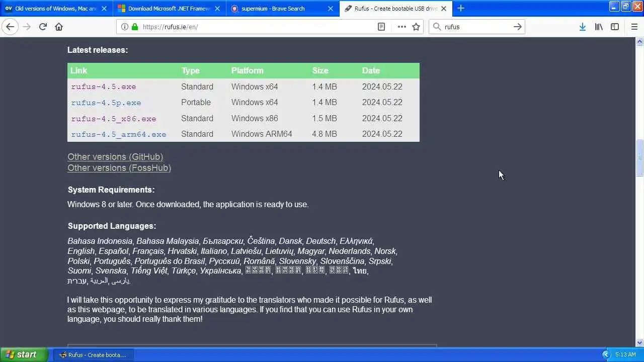644x362 pixels.
Task: Click the Supported Languages heading
Action: point(112,226)
